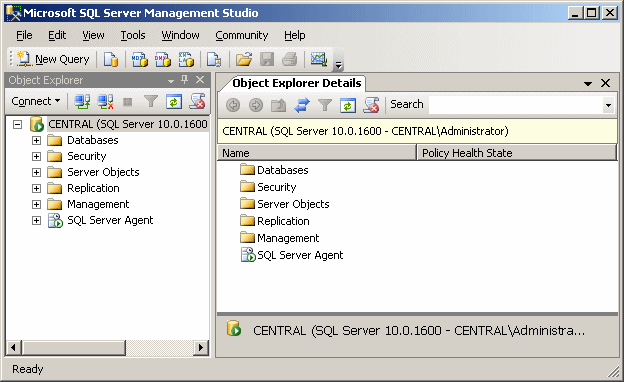Open the Community menu
The height and width of the screenshot is (382, 624).
point(242,35)
